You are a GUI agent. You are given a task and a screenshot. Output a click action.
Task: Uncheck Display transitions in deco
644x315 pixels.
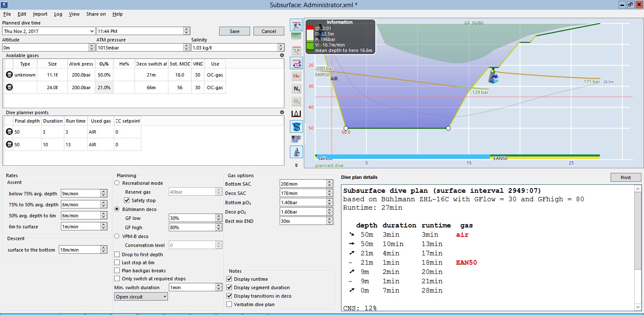click(x=229, y=296)
